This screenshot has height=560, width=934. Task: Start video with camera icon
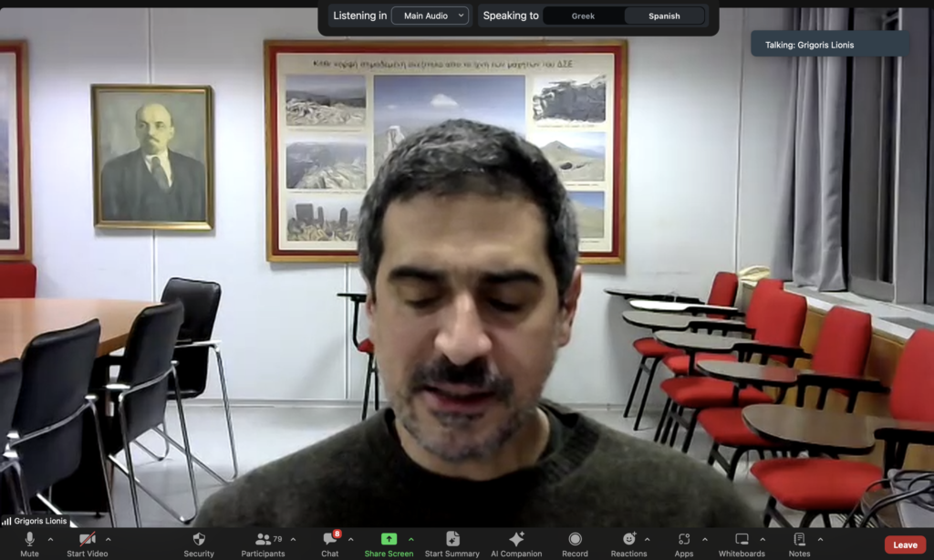tap(87, 544)
